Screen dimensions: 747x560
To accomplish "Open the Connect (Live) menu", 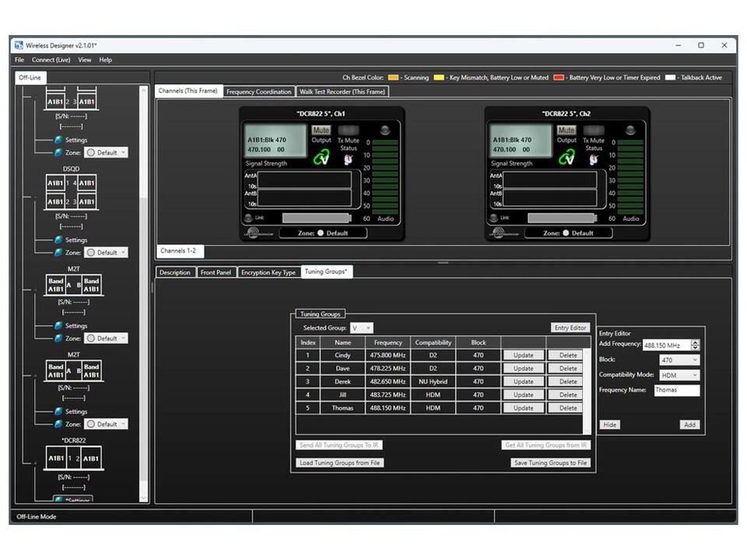I will 51,60.
